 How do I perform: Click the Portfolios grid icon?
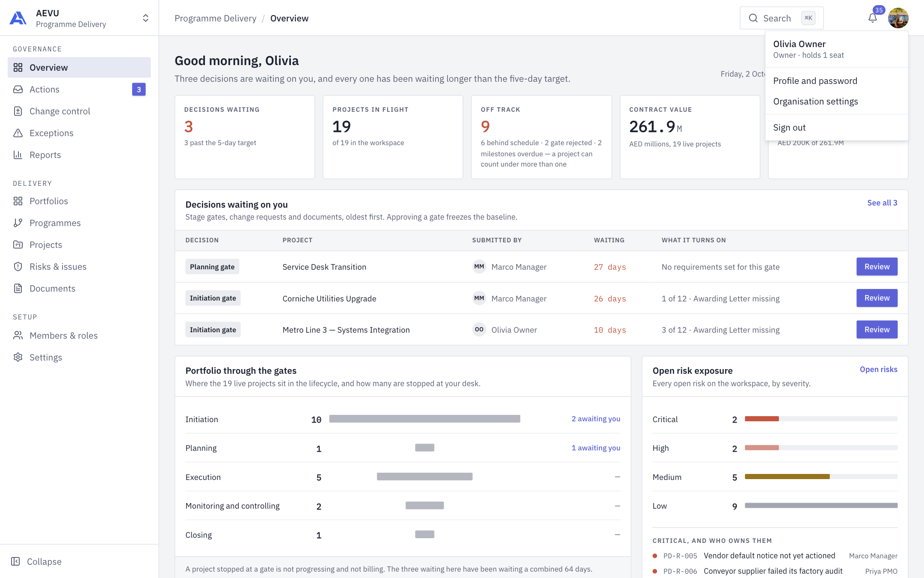tap(18, 201)
